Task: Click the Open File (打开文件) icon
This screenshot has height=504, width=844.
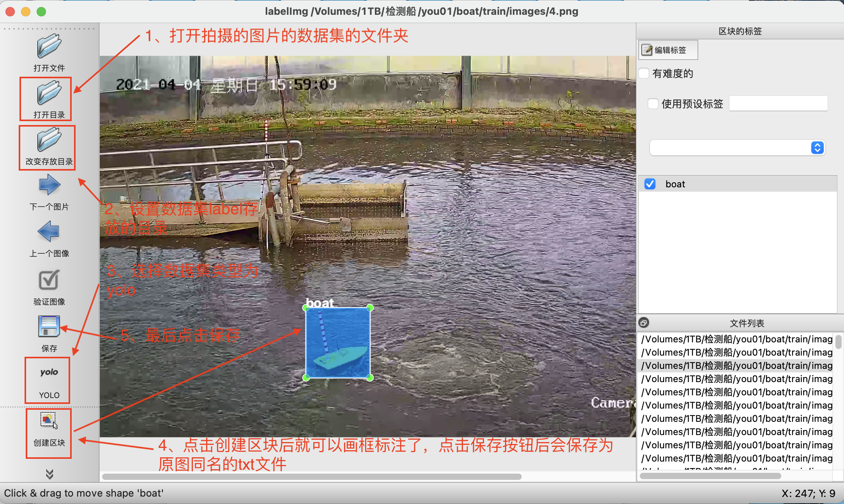Action: pos(49,47)
